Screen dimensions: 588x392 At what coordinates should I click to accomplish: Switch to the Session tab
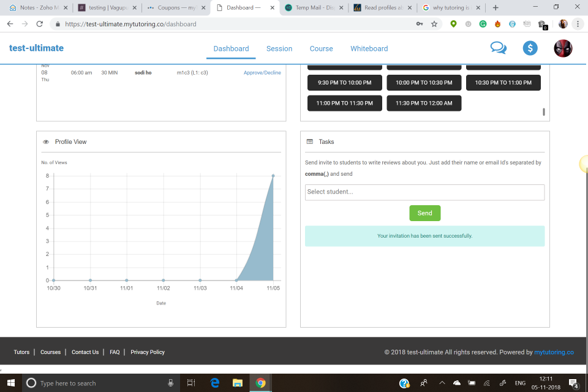[x=279, y=48]
